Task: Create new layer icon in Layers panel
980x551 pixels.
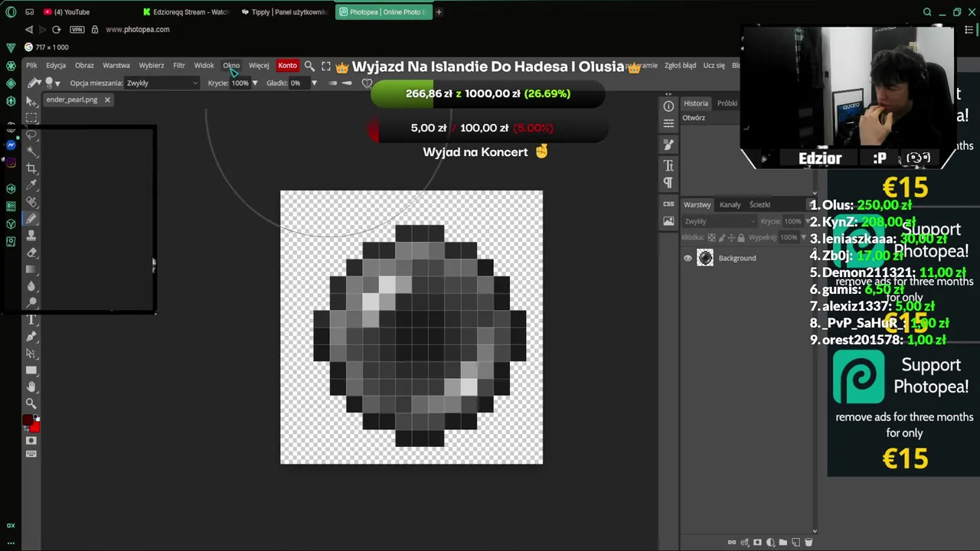Action: 795,542
